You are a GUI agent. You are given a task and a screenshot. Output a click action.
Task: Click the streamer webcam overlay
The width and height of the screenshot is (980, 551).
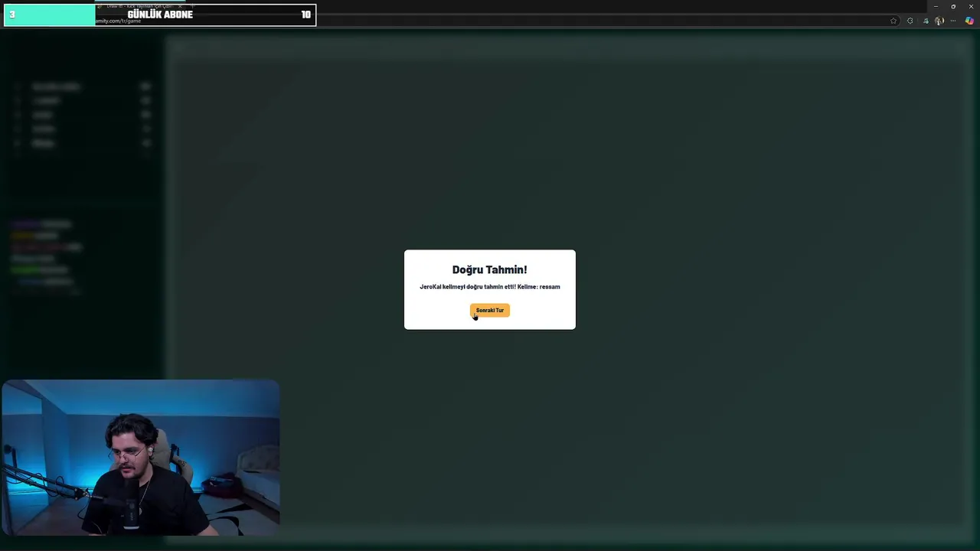(140, 458)
